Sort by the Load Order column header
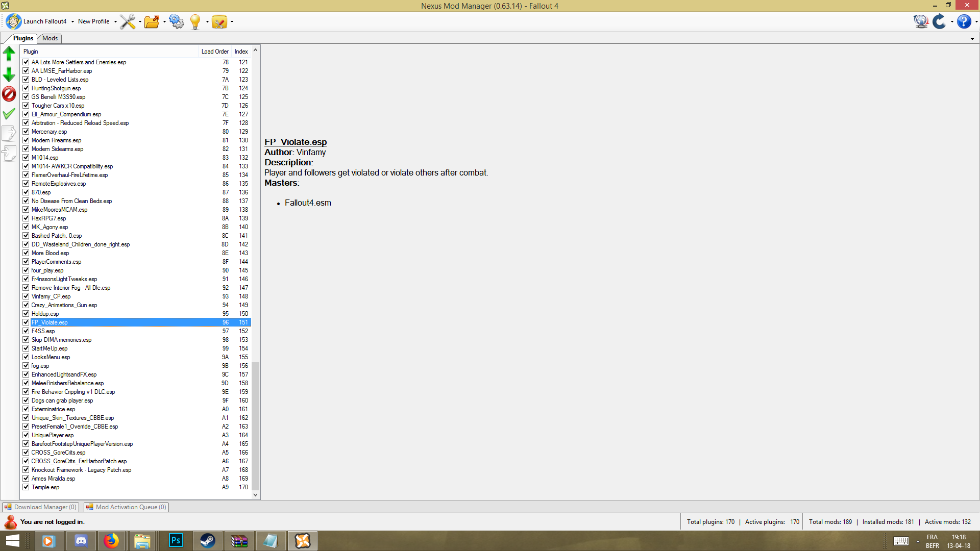980x551 pixels. [215, 52]
